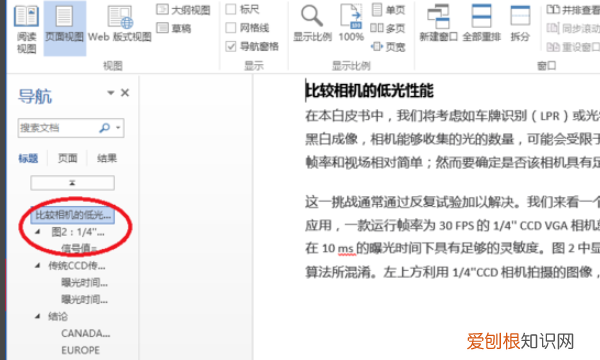The width and height of the screenshot is (600, 360).
Task: Split the document window (拆分)
Action: [520, 23]
